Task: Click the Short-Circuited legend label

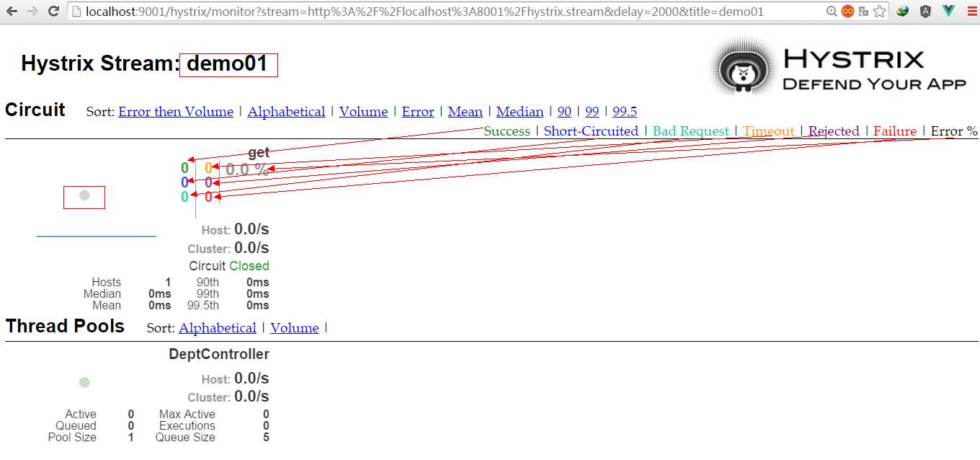Action: coord(591,131)
